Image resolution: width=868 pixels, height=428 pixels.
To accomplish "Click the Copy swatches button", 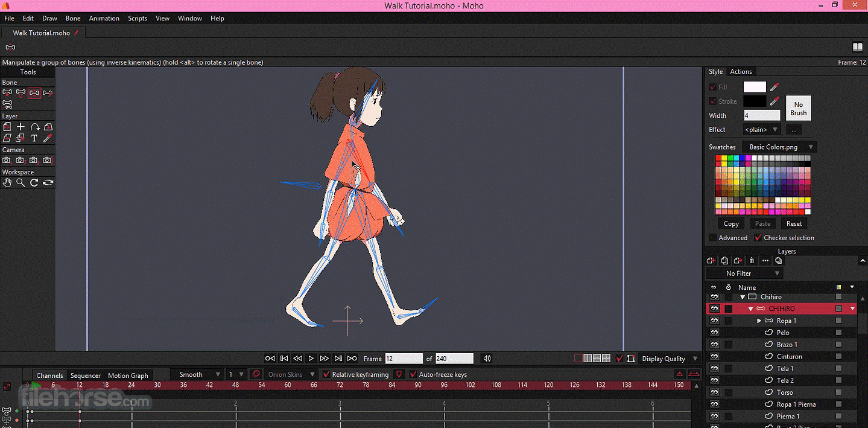I will tap(730, 223).
